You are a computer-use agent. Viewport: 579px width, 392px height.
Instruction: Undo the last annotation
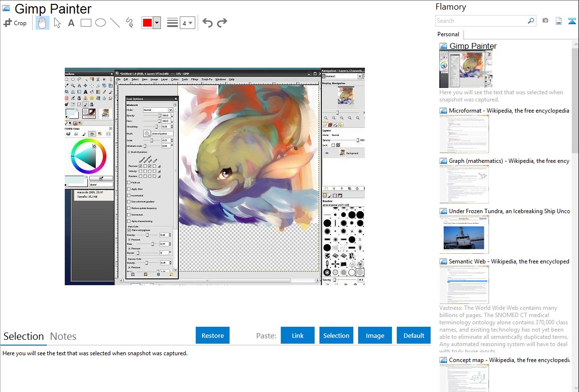(207, 23)
